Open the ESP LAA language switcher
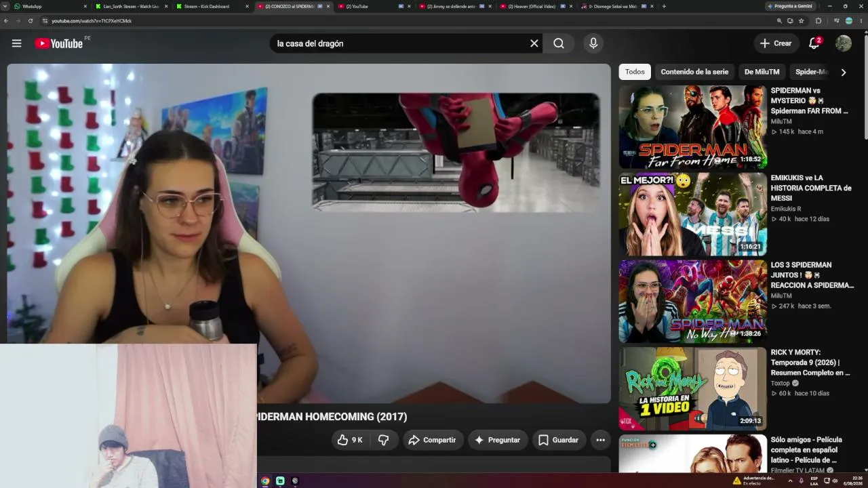 [814, 481]
